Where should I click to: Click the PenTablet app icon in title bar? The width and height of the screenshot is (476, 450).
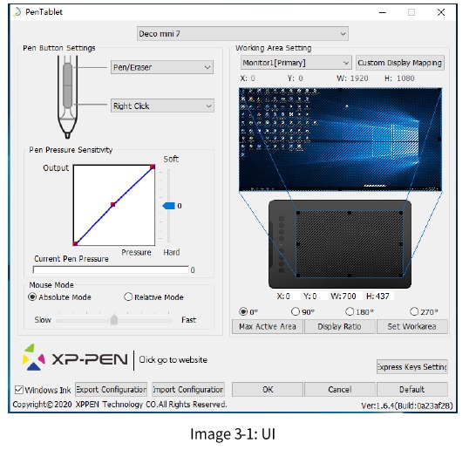point(17,12)
